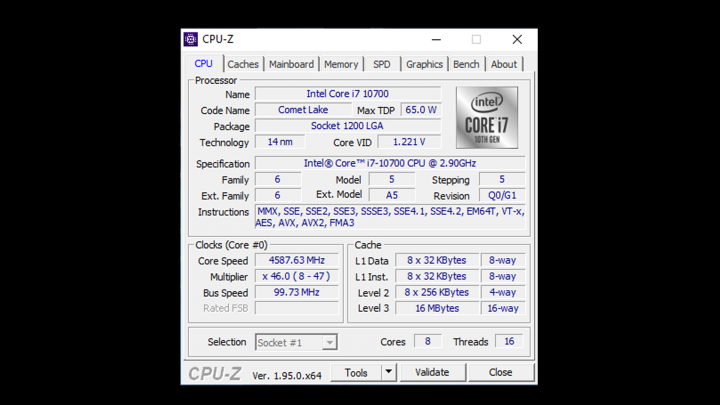Switch to the Caches tab
Screen dimensions: 720x405
click(243, 64)
